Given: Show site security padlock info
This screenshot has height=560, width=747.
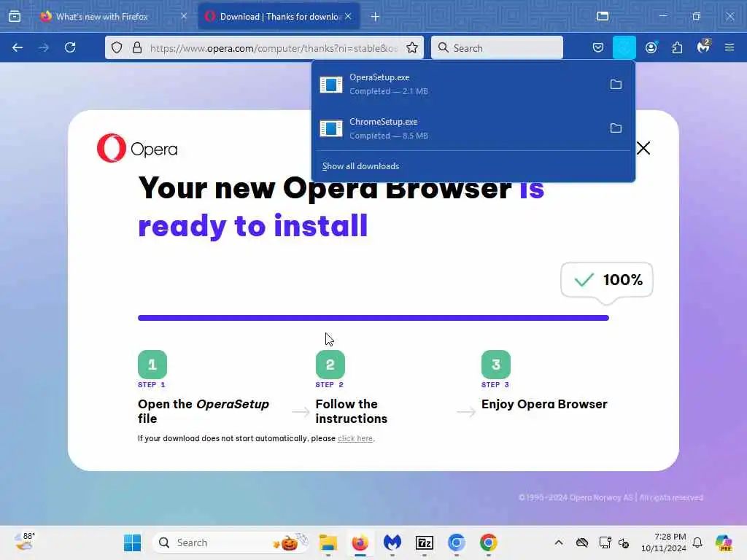Looking at the screenshot, I should pyautogui.click(x=137, y=47).
